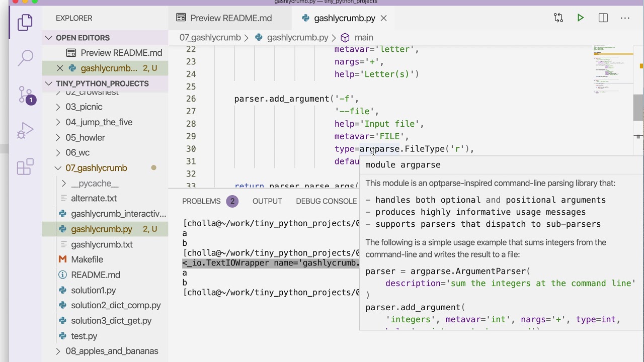The width and height of the screenshot is (644, 362).
Task: Open solution1.py from the file tree
Action: click(x=94, y=290)
